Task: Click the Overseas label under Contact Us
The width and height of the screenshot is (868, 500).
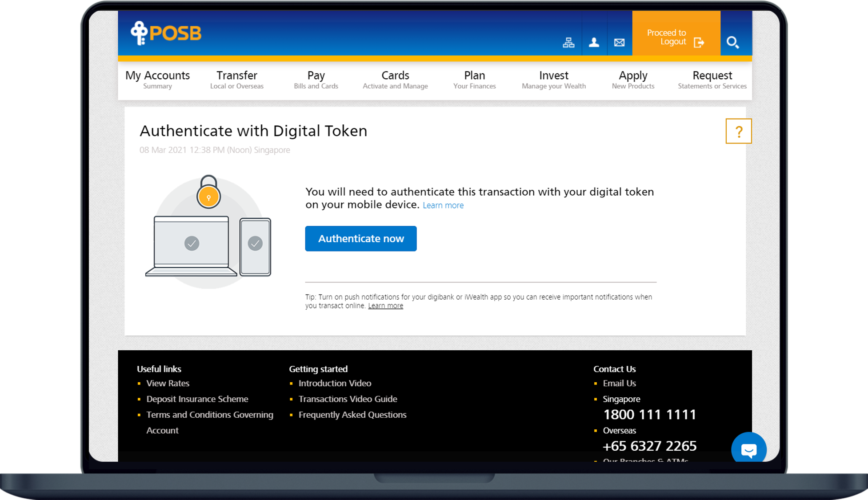Action: click(x=619, y=431)
